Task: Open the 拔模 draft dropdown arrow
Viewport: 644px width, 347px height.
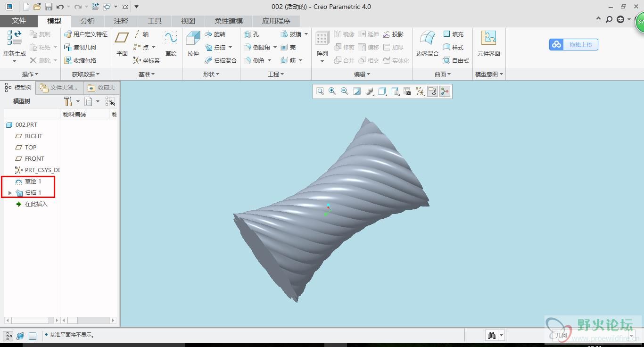Action: click(306, 34)
